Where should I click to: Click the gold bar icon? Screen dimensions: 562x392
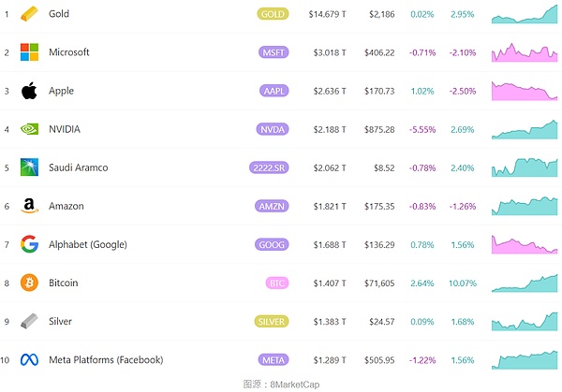pyautogui.click(x=29, y=15)
